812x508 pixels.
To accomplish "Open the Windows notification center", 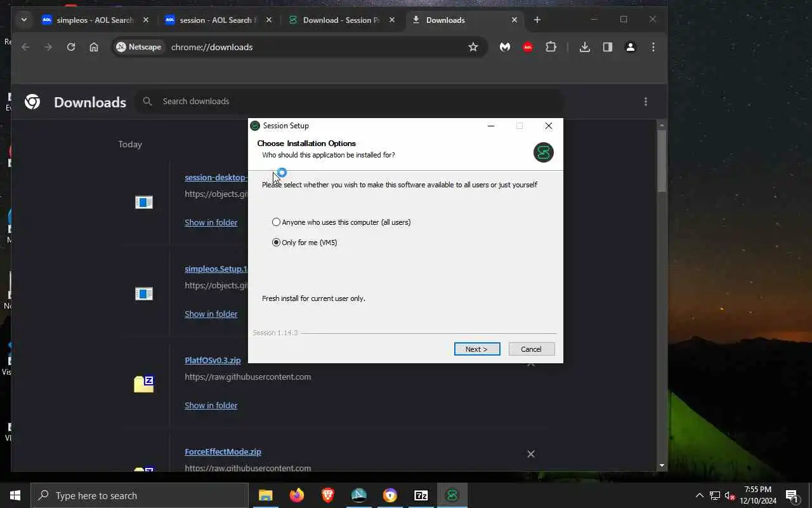I will pyautogui.click(x=792, y=495).
